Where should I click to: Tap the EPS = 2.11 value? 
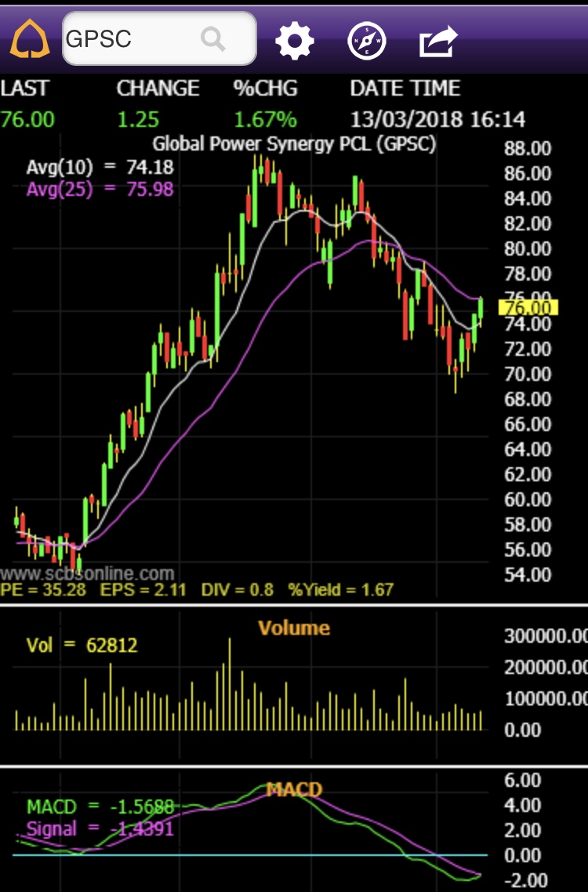143,589
